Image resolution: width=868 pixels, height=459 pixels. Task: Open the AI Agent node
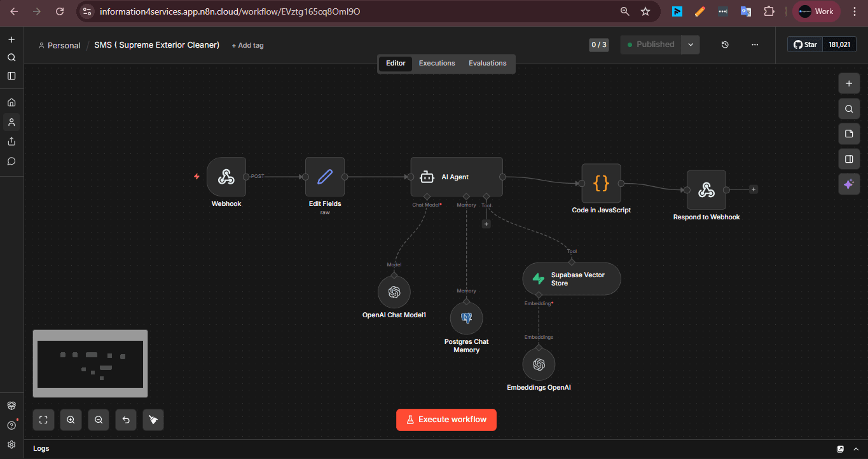(x=457, y=177)
